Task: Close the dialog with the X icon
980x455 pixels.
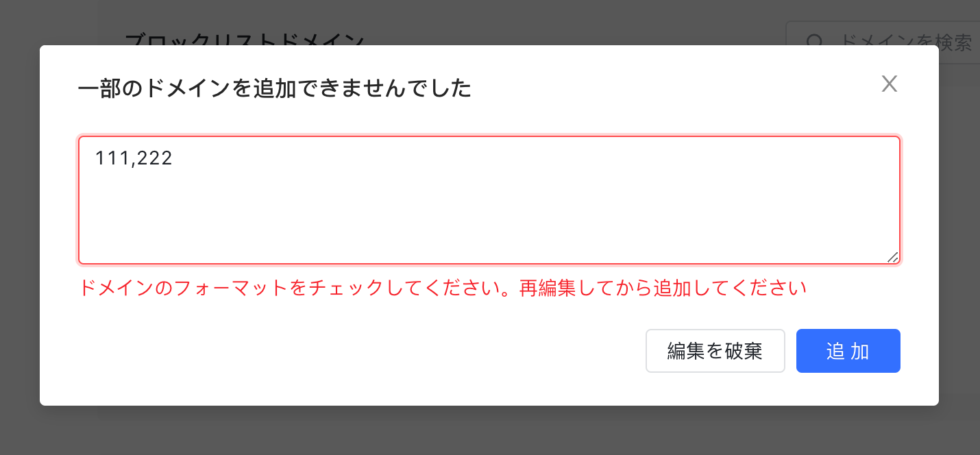Action: tap(889, 84)
